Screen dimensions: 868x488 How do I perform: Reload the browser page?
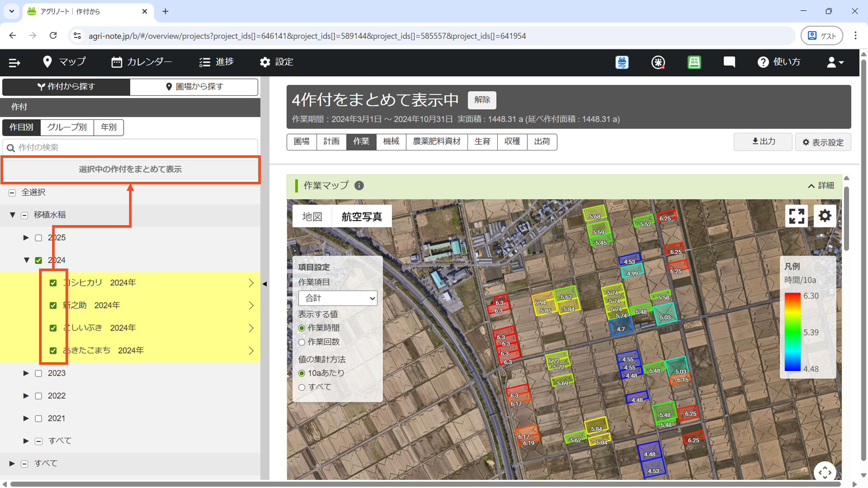tap(53, 36)
